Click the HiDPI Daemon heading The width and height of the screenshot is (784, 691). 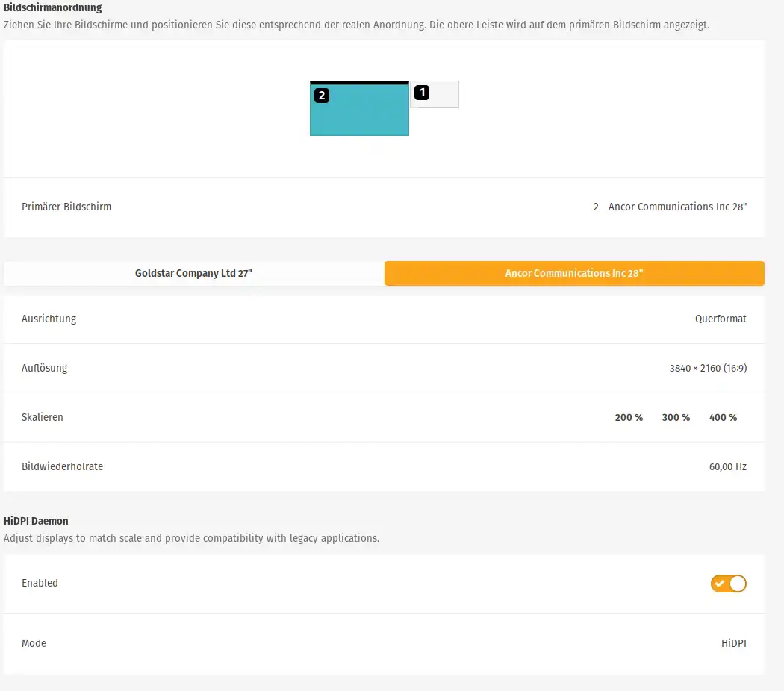(36, 521)
